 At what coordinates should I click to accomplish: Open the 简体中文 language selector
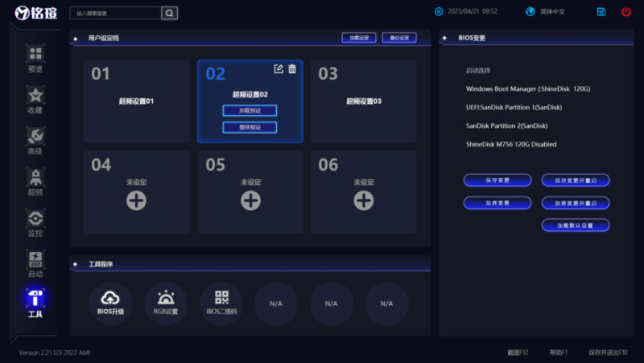point(546,12)
